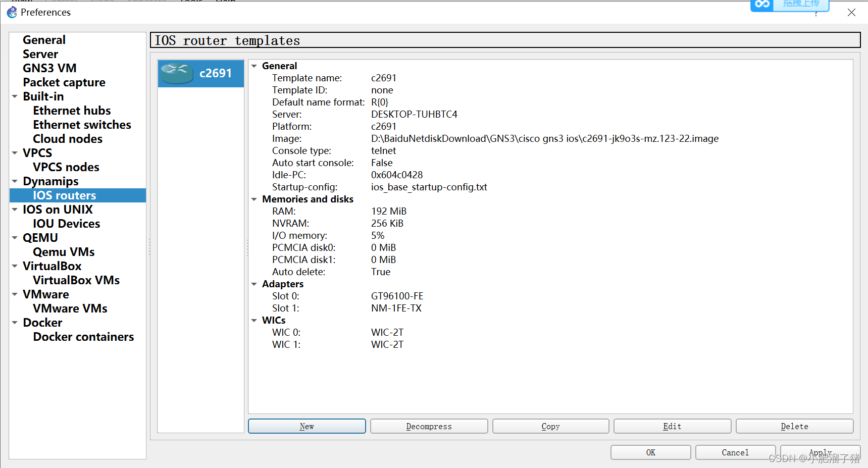This screenshot has width=868, height=468.
Task: Click the I/O memory 5% row
Action: coord(550,236)
